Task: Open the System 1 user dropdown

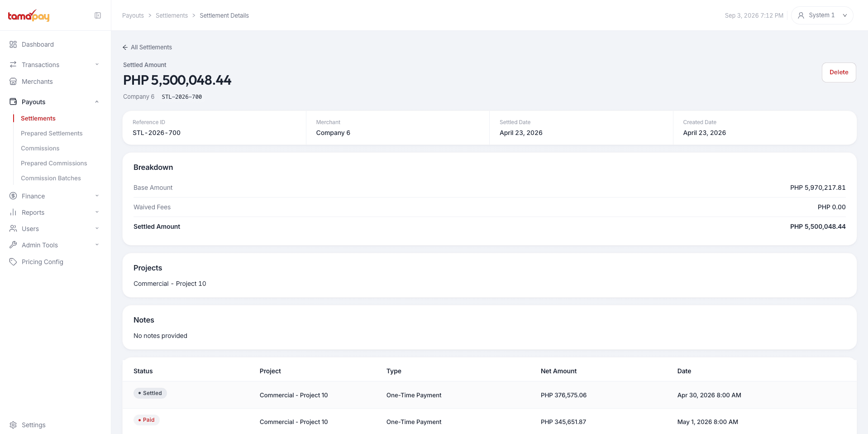Action: [822, 15]
